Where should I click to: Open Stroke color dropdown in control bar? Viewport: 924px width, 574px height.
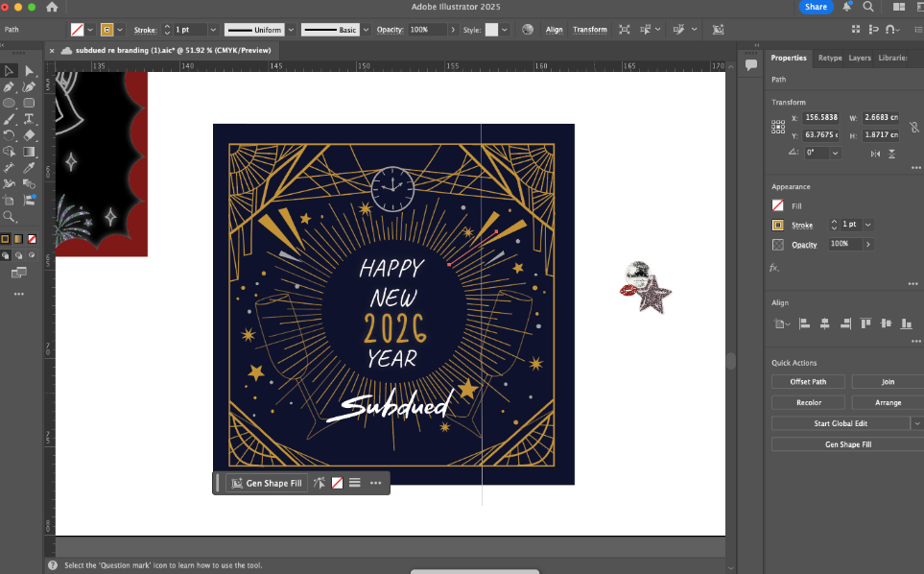[x=120, y=30]
